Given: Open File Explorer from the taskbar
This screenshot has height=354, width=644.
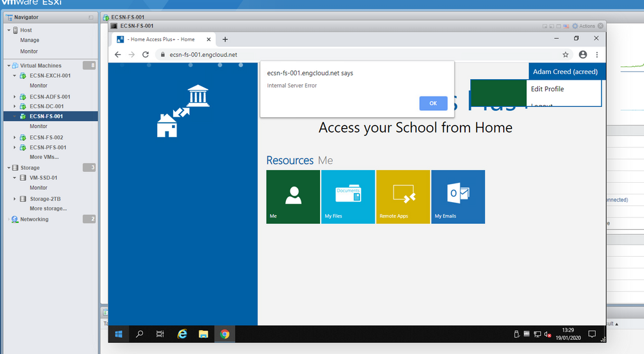Looking at the screenshot, I should click(204, 334).
